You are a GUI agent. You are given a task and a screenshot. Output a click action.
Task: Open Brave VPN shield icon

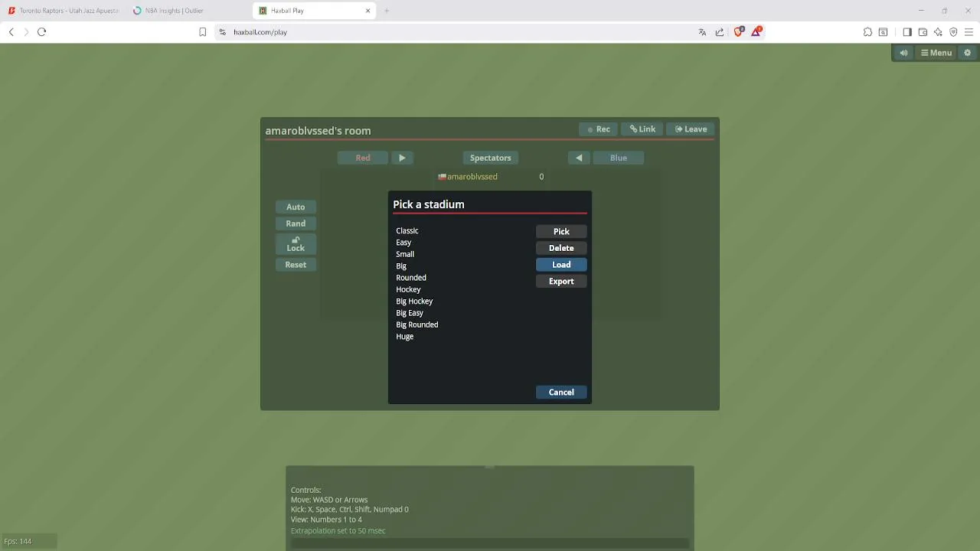click(x=953, y=32)
